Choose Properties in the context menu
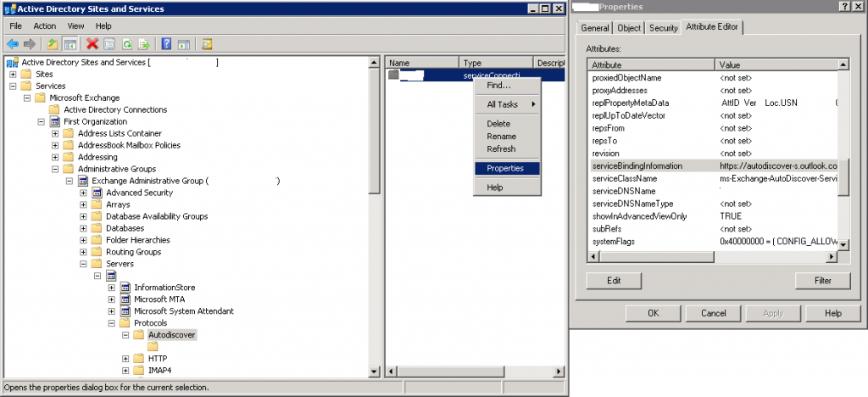 (x=507, y=168)
